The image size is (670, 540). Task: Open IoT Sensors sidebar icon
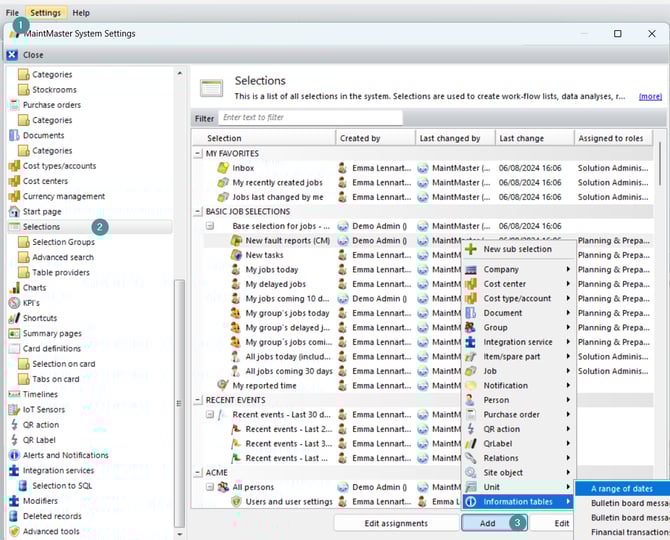[x=14, y=409]
